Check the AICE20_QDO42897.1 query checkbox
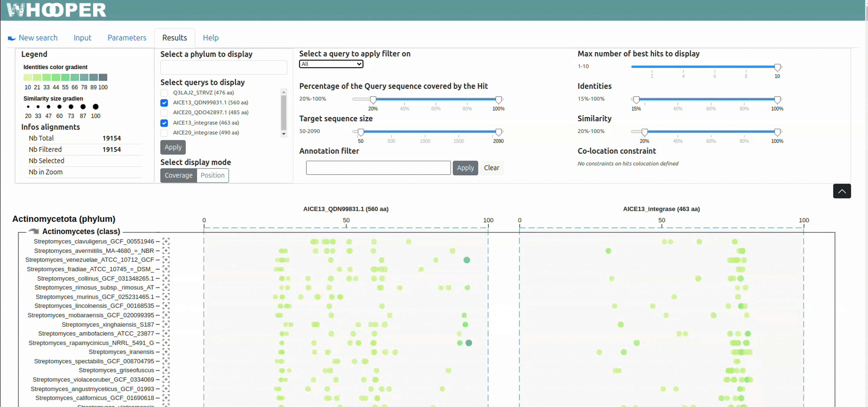 164,112
